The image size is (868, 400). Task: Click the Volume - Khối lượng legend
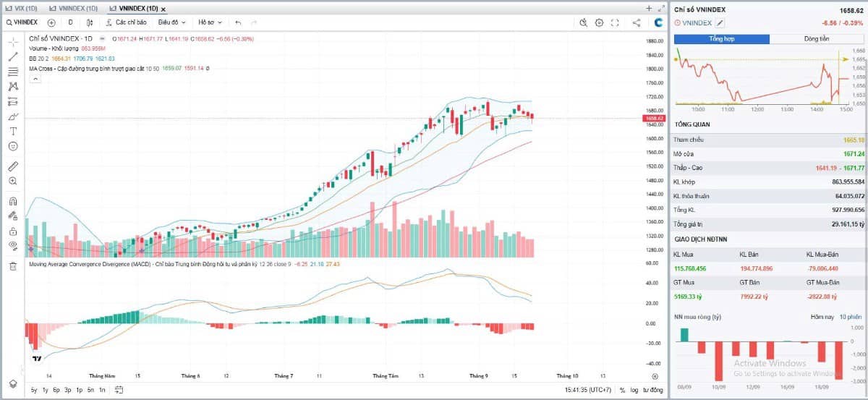click(54, 48)
